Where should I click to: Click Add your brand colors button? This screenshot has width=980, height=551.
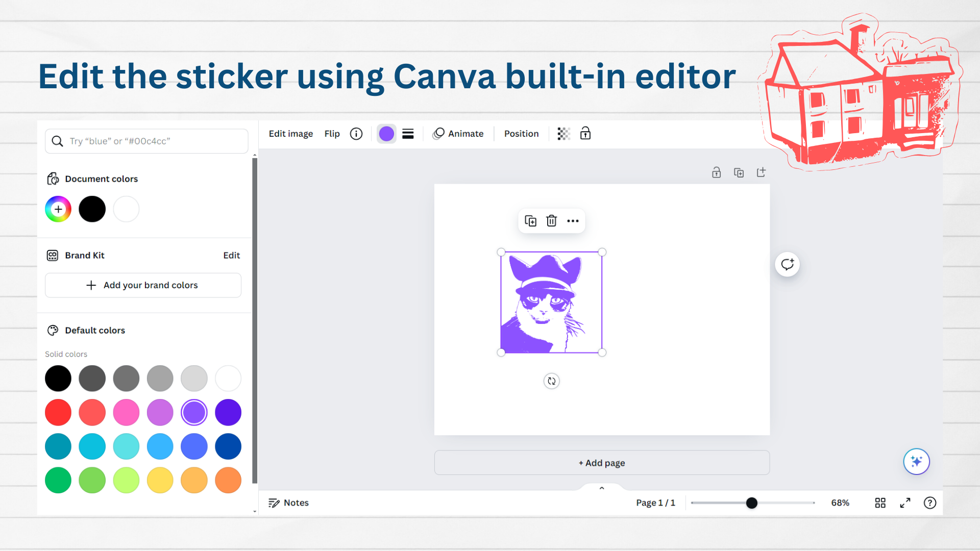point(143,285)
